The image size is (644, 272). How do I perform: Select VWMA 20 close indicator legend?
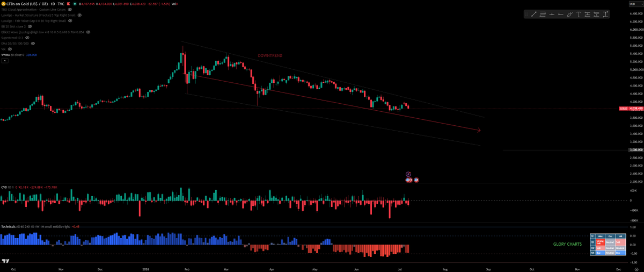click(12, 55)
